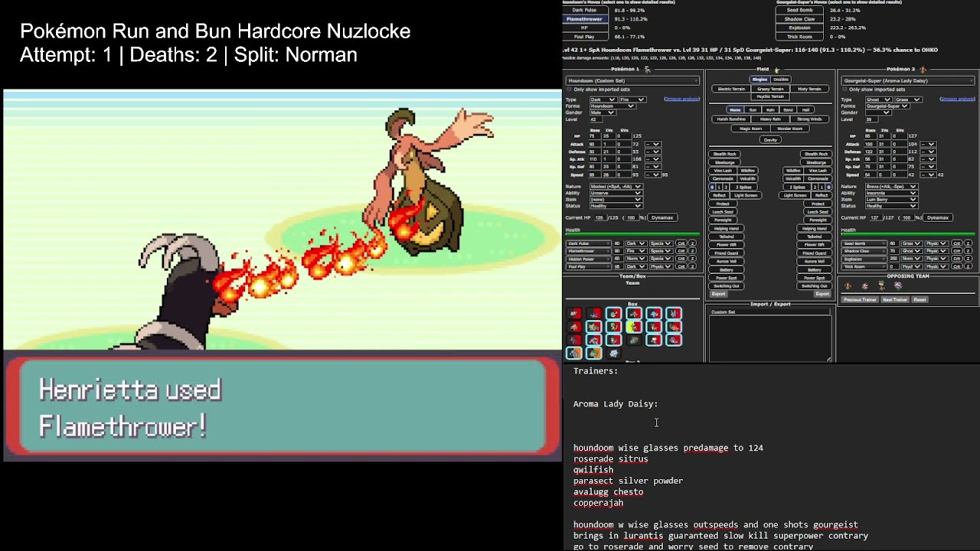980x551 pixels.
Task: Select the first opposing team Pokémon sprite
Action: click(848, 286)
